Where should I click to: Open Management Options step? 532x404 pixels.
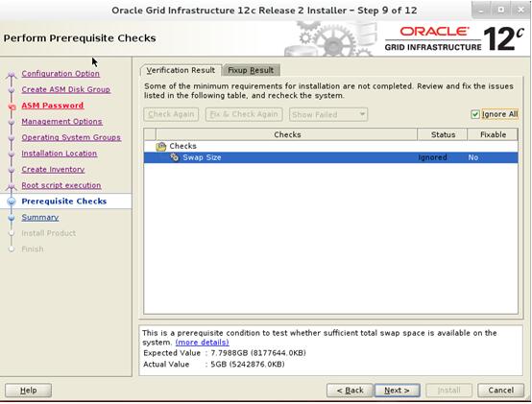coord(61,121)
